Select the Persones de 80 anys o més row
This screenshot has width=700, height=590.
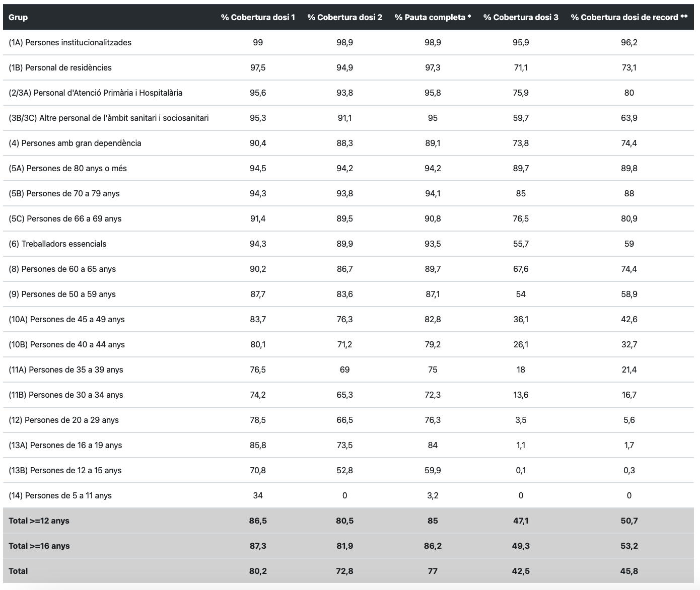(67, 168)
